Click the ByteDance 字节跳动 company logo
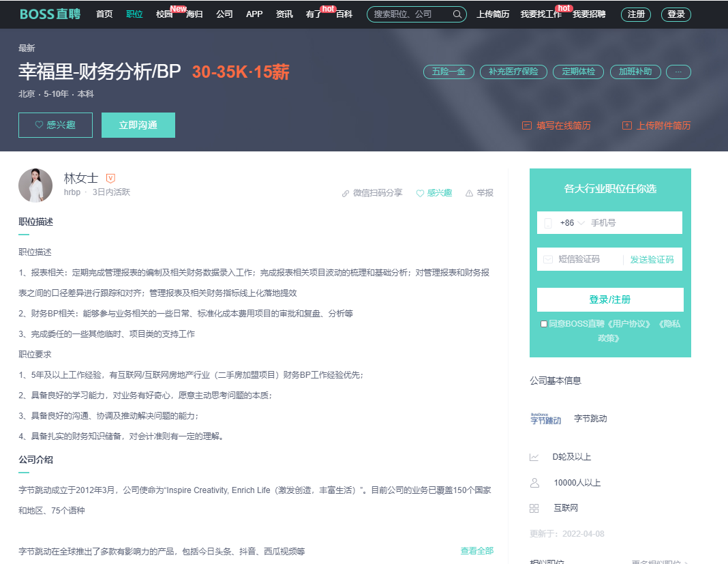Screen dimensions: 728x564 [545, 419]
